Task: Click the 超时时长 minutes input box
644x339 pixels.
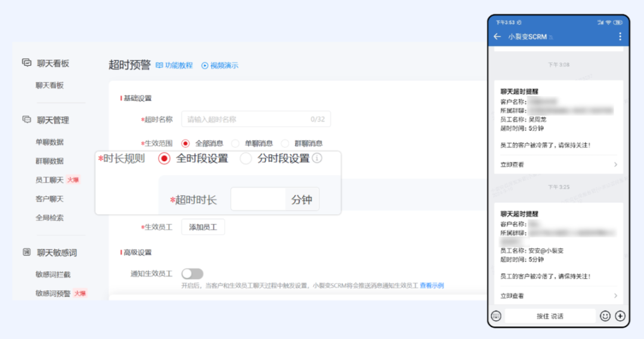Action: point(258,199)
